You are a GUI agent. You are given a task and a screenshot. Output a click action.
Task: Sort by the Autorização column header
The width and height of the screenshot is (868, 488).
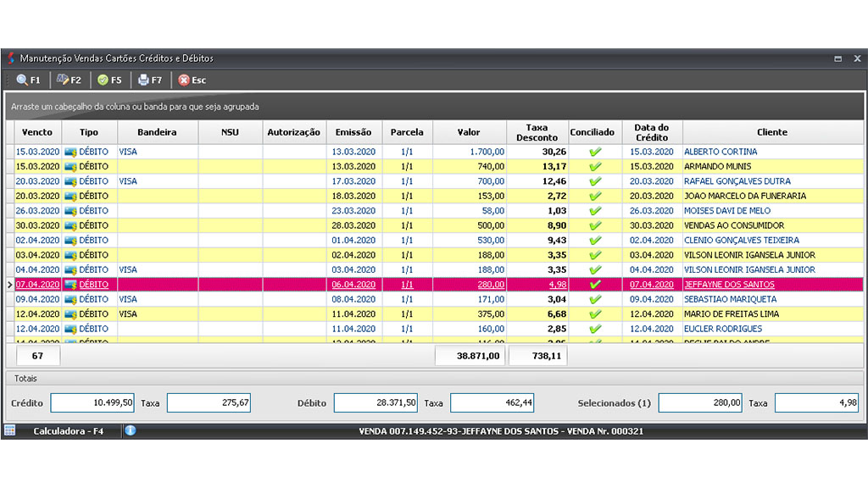click(294, 132)
